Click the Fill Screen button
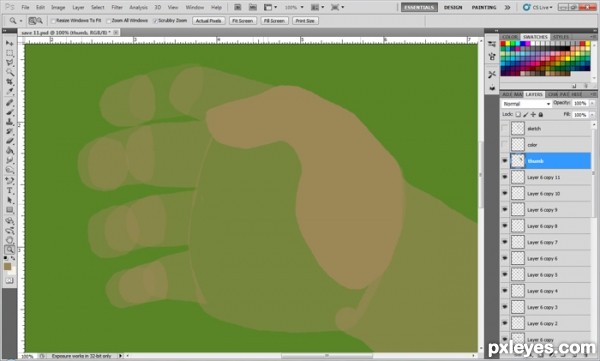This screenshot has width=600, height=361. click(x=274, y=21)
